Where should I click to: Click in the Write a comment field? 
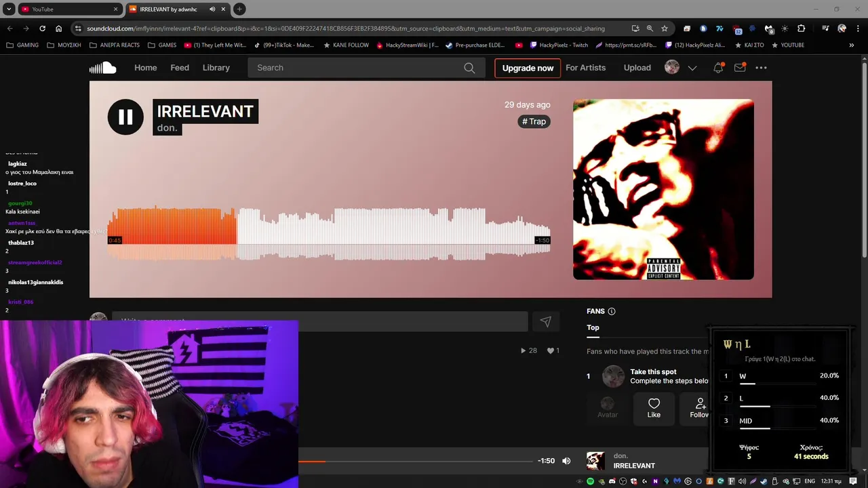pos(320,321)
